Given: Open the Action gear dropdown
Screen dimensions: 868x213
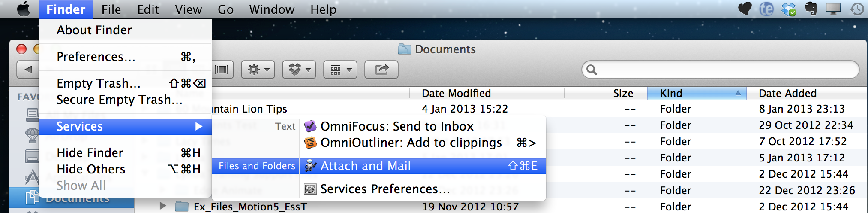Looking at the screenshot, I should tap(258, 70).
